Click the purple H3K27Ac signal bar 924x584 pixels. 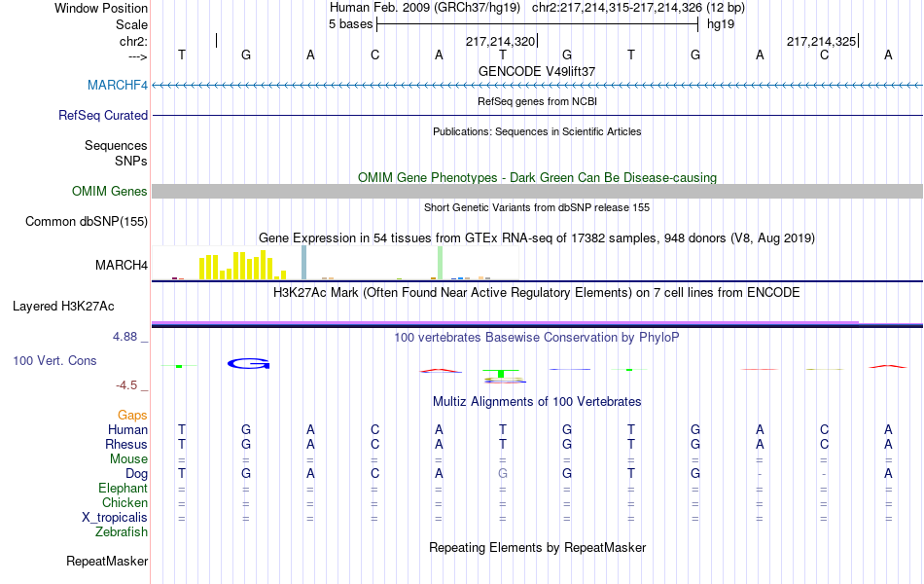(x=505, y=323)
